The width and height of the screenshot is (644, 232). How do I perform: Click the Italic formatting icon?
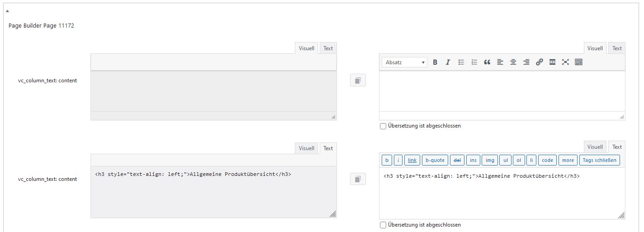(x=448, y=62)
